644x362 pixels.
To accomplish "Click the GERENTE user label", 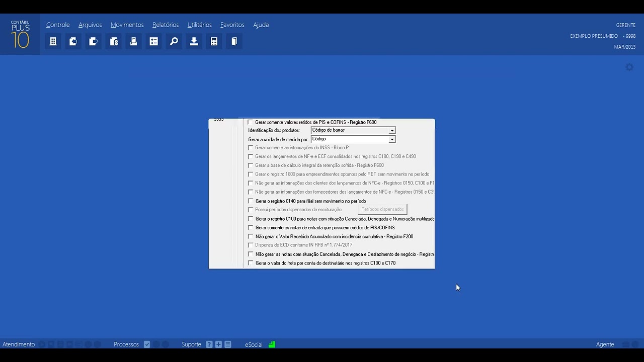I will click(x=625, y=25).
